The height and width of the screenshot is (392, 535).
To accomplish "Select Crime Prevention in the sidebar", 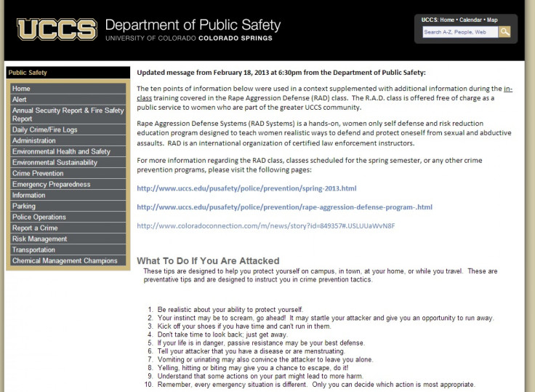I will (68, 174).
